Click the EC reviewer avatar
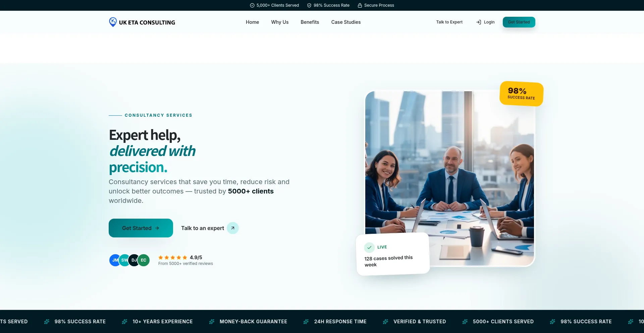Viewport: 644px width, 333px height. click(144, 260)
